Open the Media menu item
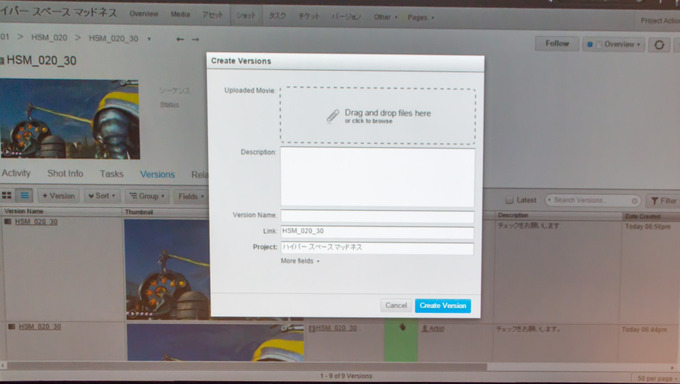 click(x=180, y=14)
